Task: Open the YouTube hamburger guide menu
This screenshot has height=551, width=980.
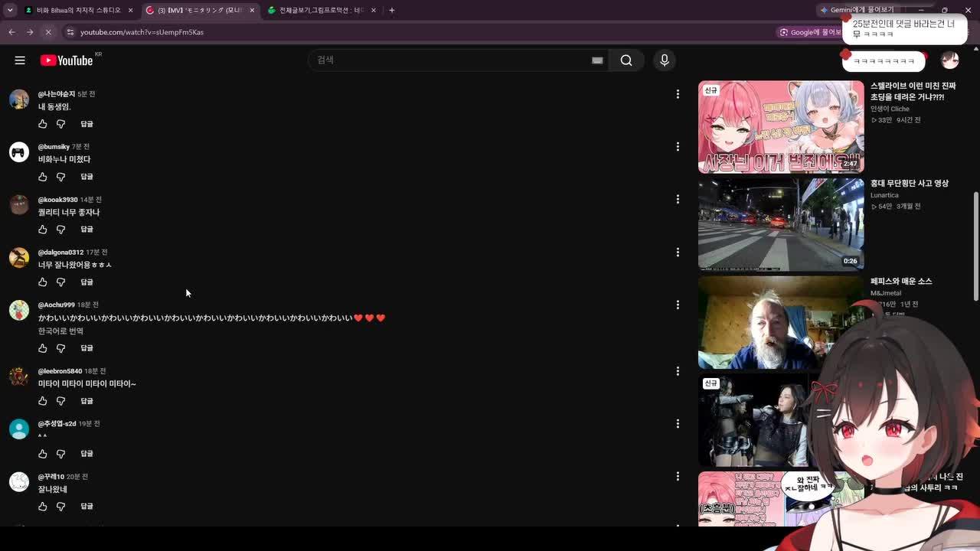Action: (x=20, y=60)
